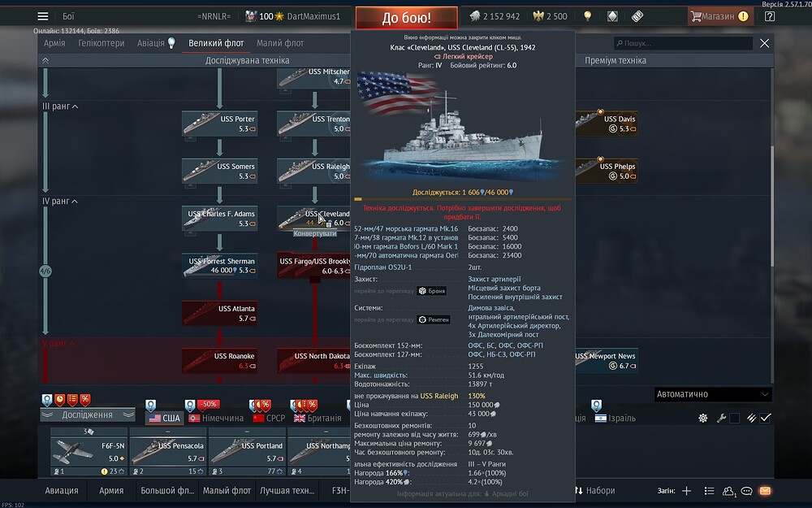Screen dimensions: 812x508
Task: Expand Дослідження panel right chevrons
Action: click(x=128, y=415)
